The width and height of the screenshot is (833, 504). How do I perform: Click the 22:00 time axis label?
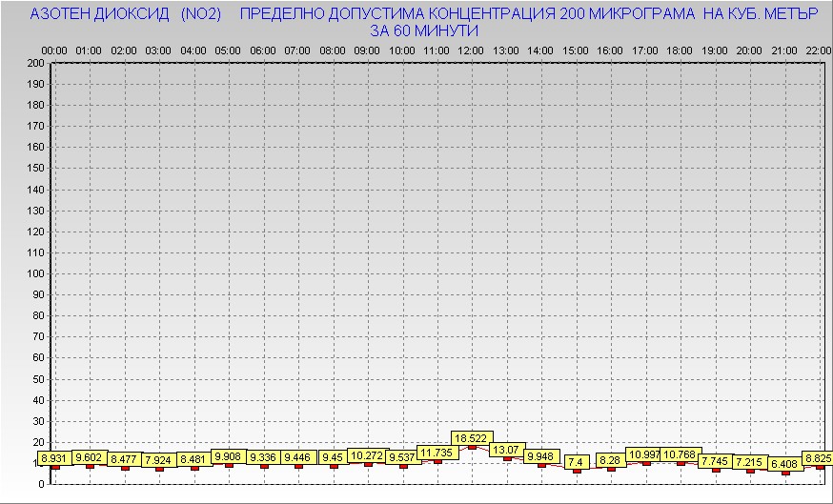[x=819, y=51]
